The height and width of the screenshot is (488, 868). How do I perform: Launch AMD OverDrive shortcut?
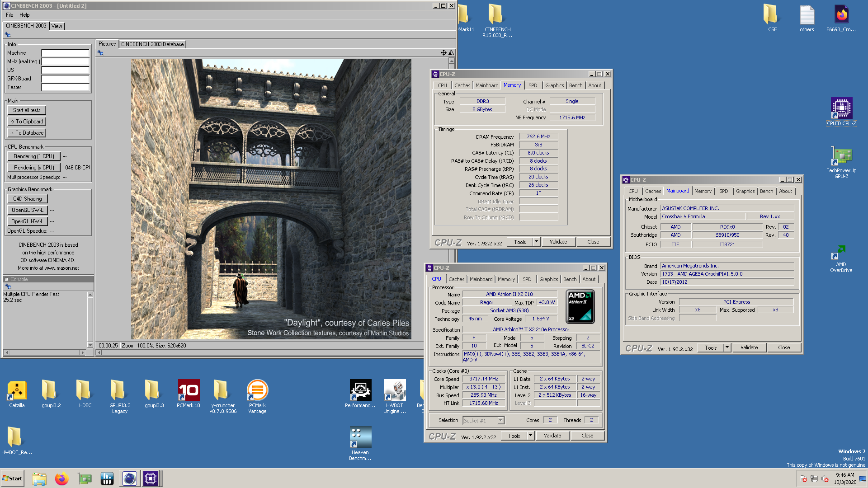tap(841, 259)
